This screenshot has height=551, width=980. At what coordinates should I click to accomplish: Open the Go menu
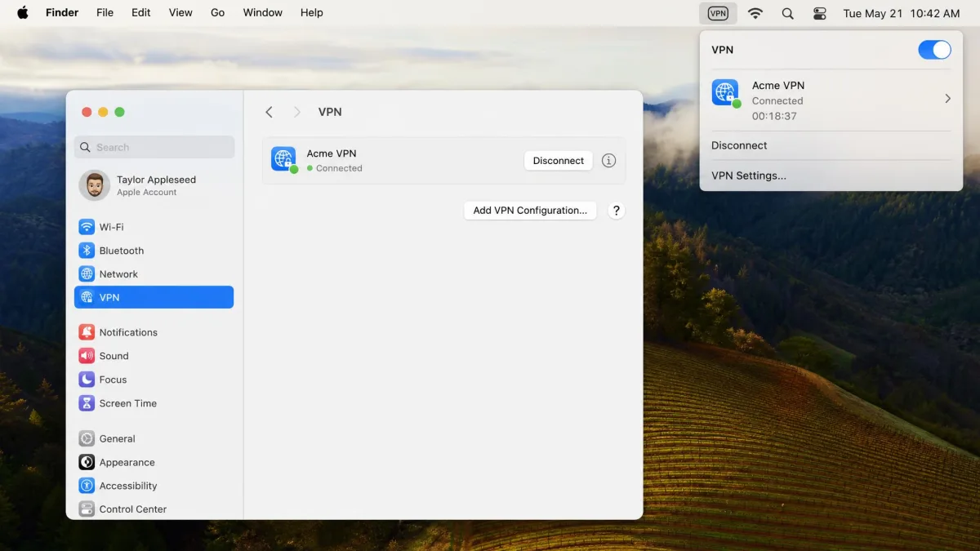click(x=218, y=13)
